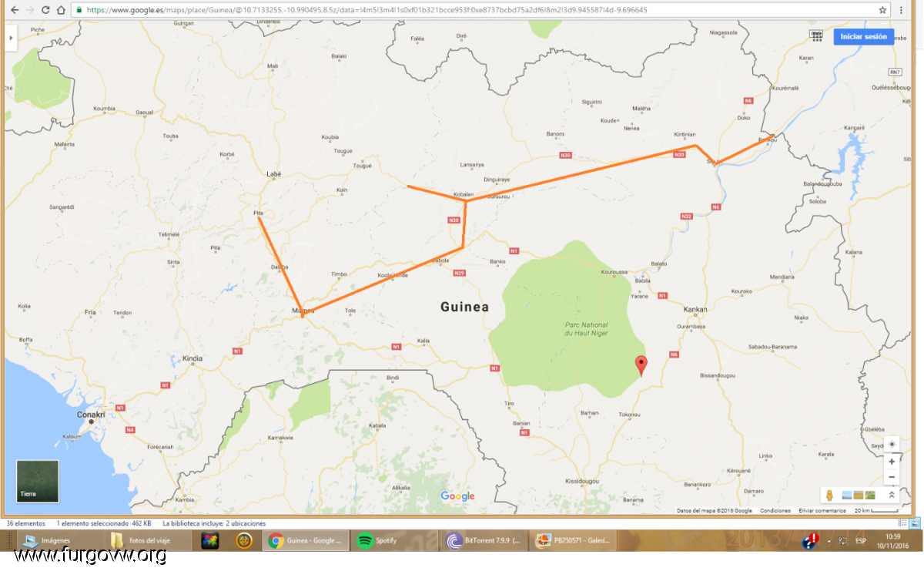
Task: Click the Télimélé town label
Action: pos(169,234)
